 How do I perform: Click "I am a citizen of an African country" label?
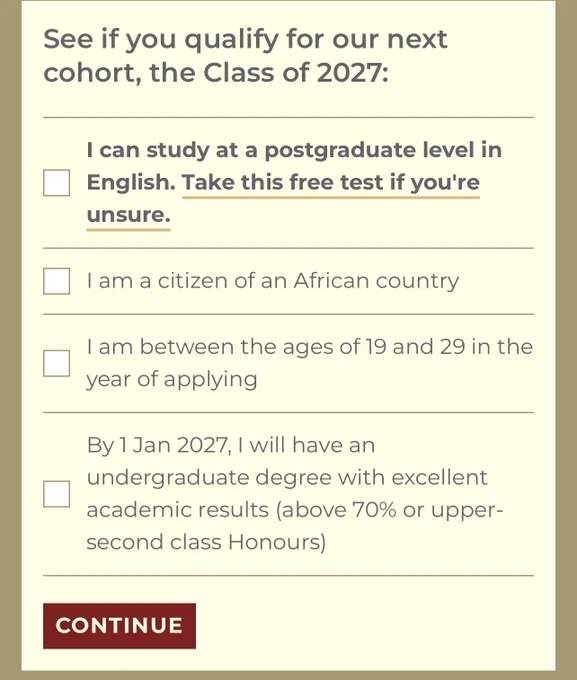[272, 281]
